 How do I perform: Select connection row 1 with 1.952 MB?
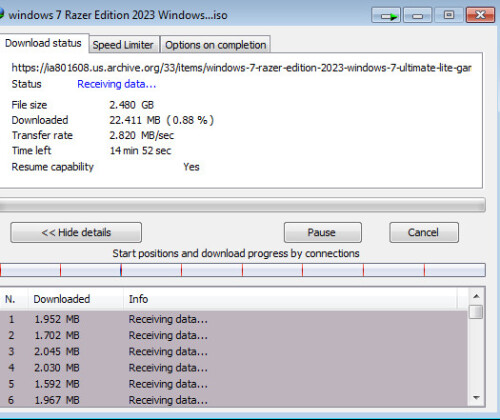pos(233,319)
